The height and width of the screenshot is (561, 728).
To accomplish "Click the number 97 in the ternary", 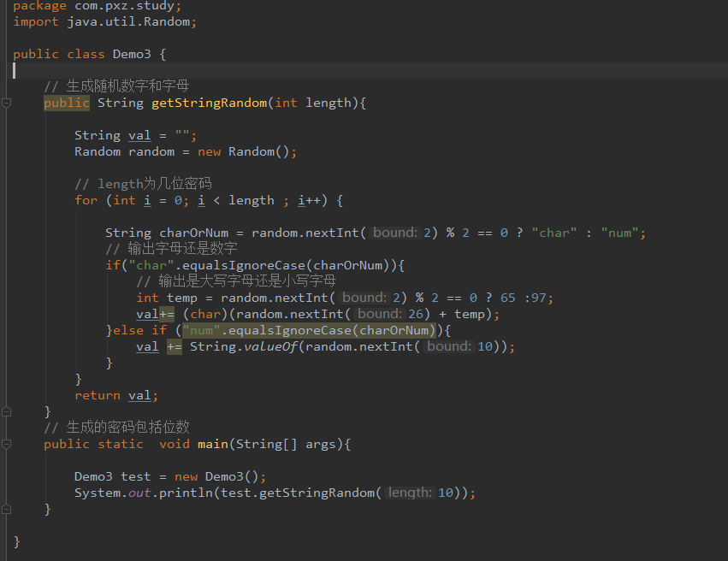I will (539, 298).
